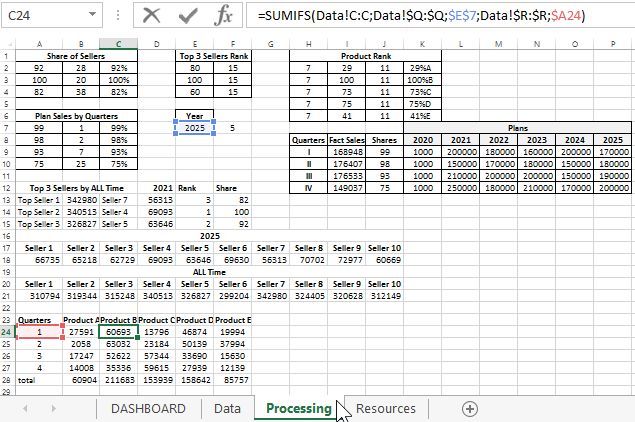
Task: Open the Data sheet tab
Action: coord(227,408)
